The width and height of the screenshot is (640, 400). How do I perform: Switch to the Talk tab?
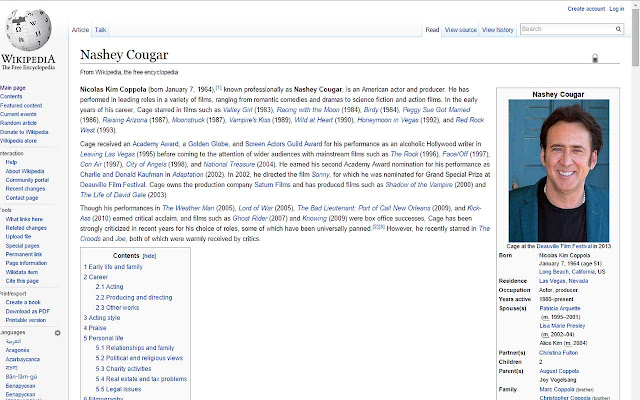click(x=100, y=30)
